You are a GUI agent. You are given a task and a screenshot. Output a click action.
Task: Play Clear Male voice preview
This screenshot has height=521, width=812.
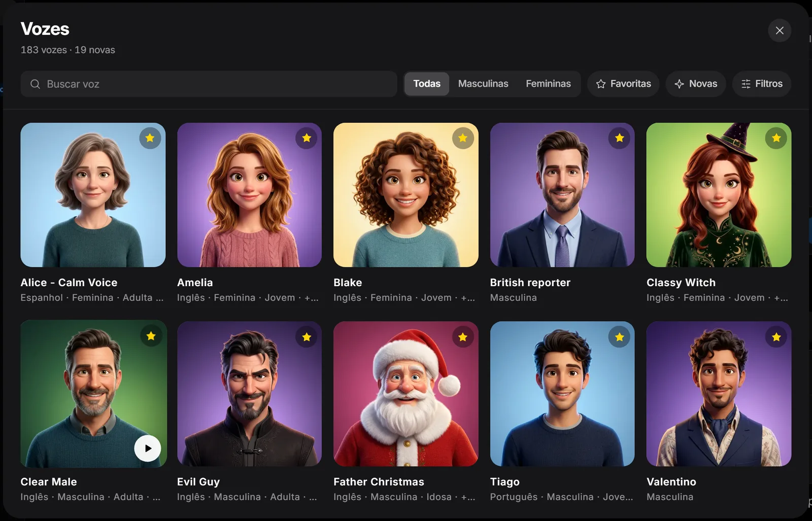point(148,448)
